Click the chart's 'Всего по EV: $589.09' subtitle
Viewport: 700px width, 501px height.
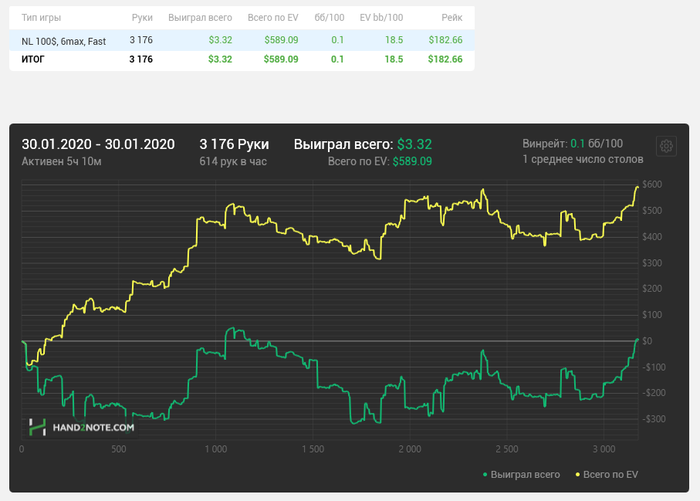pyautogui.click(x=380, y=162)
